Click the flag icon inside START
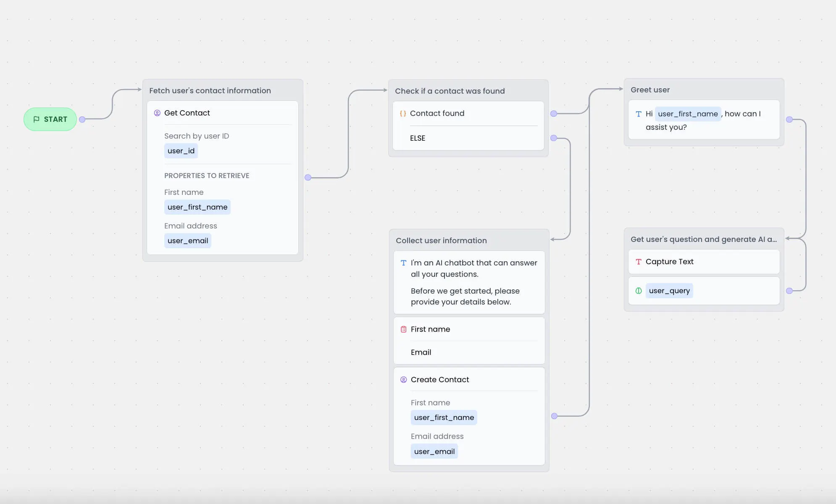 coord(36,119)
